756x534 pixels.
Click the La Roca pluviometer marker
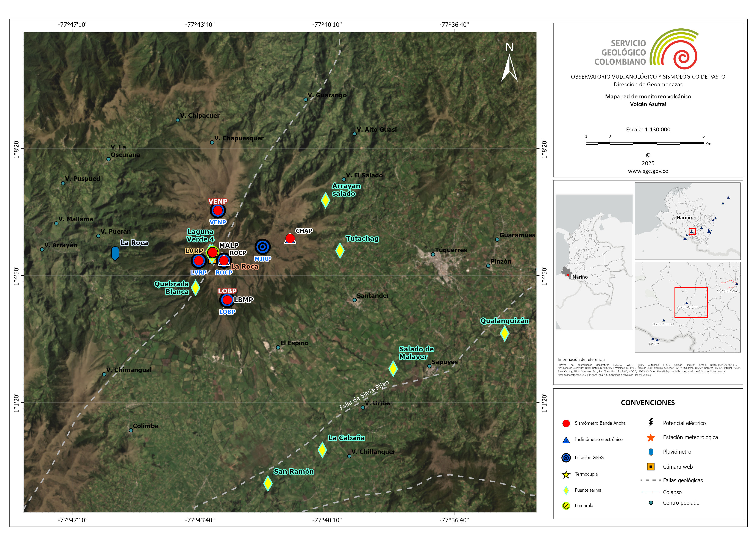click(115, 254)
